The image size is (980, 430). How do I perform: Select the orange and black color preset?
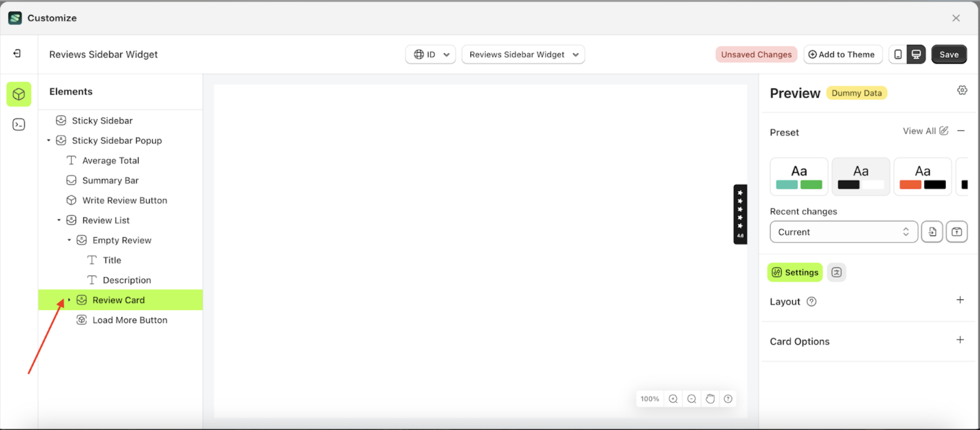tap(922, 177)
